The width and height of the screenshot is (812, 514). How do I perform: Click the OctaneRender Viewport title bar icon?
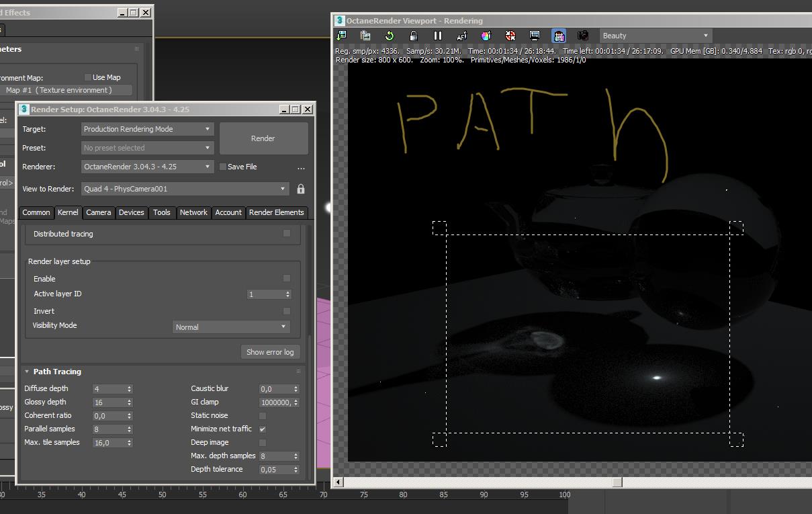tap(341, 21)
